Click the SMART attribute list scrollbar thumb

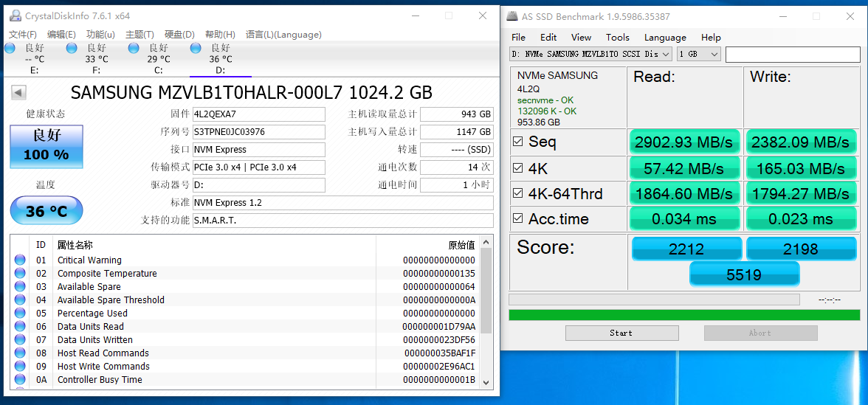click(x=486, y=291)
